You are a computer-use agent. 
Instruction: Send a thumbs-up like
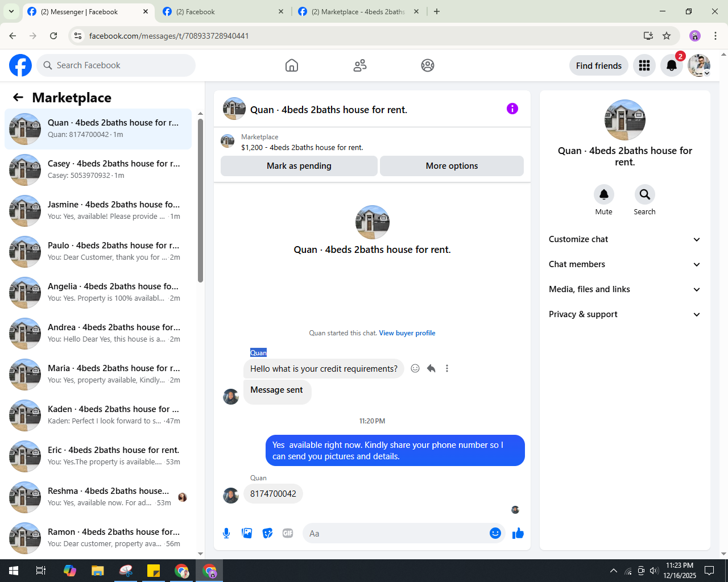coord(518,533)
